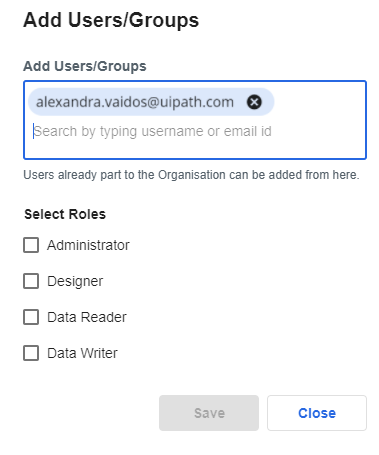The image size is (379, 455).
Task: Click the Save button
Action: (x=209, y=413)
